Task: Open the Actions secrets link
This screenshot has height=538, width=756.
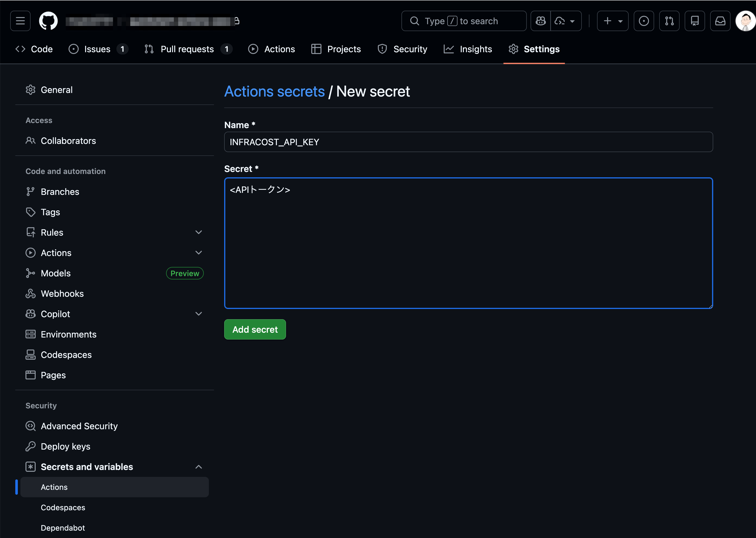Action: click(x=274, y=91)
